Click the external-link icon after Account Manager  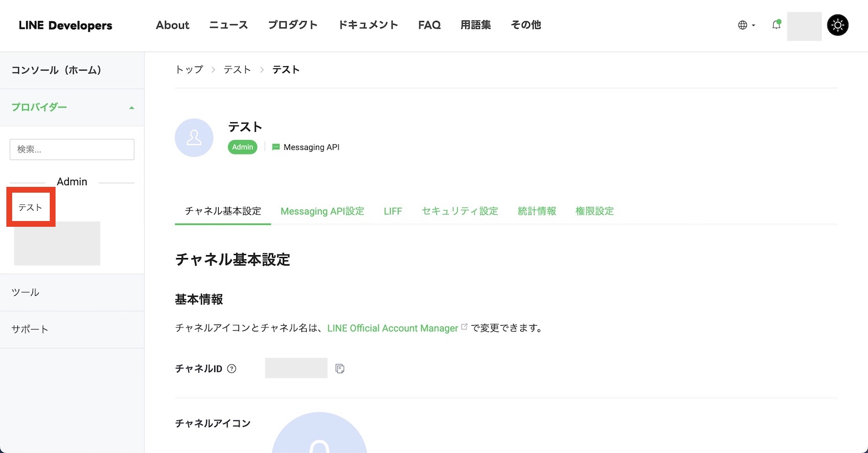[464, 327]
